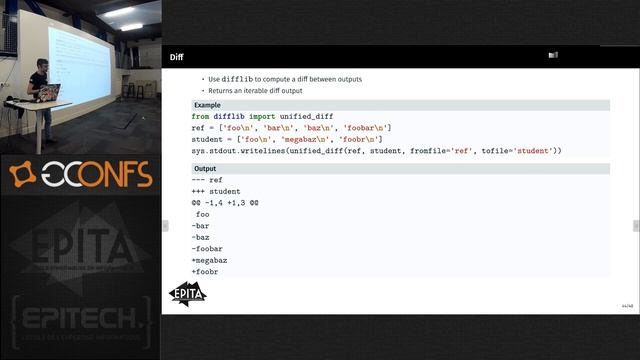Click the added line "+foobr"
640x360 pixels.
[205, 271]
